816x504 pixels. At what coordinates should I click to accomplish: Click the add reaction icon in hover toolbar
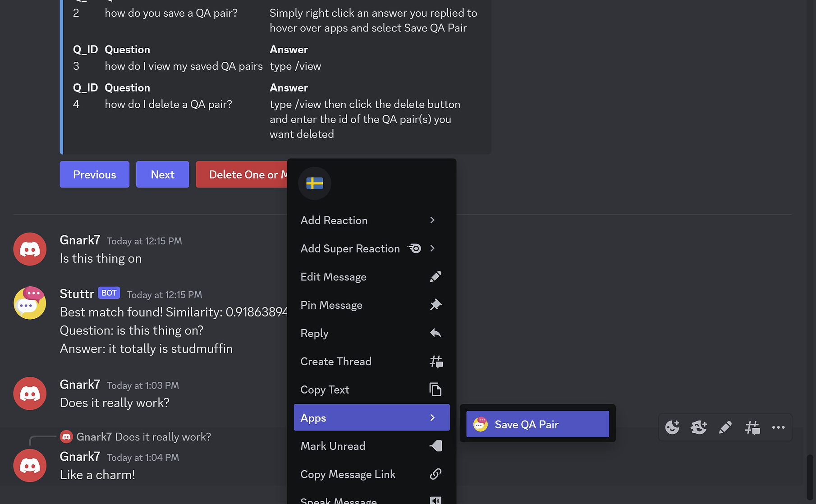coord(672,427)
